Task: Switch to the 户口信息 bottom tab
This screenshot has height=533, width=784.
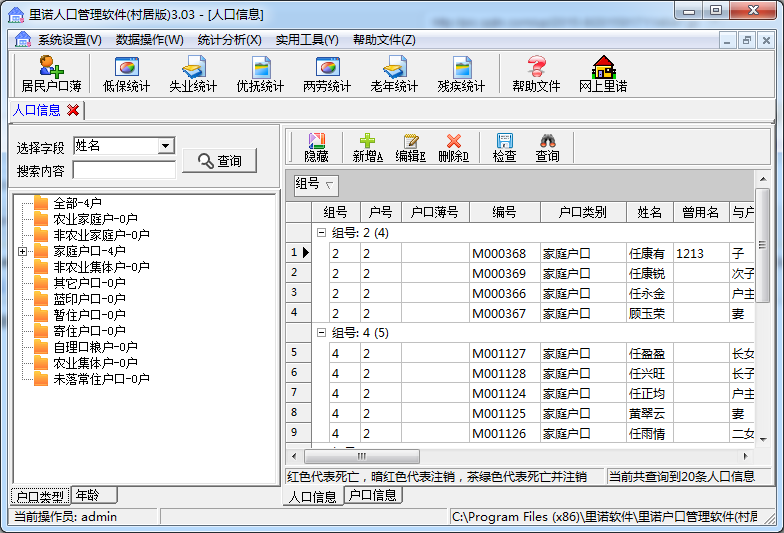Action: point(373,495)
